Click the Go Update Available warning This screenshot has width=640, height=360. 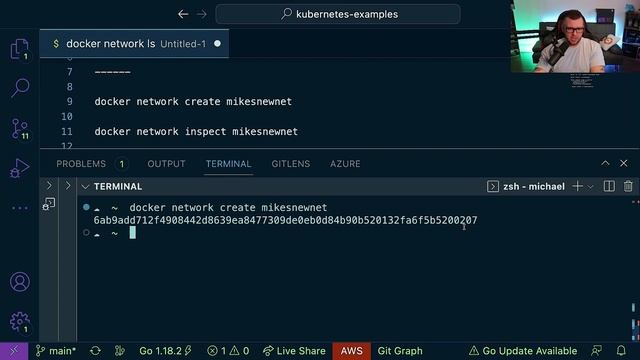tap(523, 351)
